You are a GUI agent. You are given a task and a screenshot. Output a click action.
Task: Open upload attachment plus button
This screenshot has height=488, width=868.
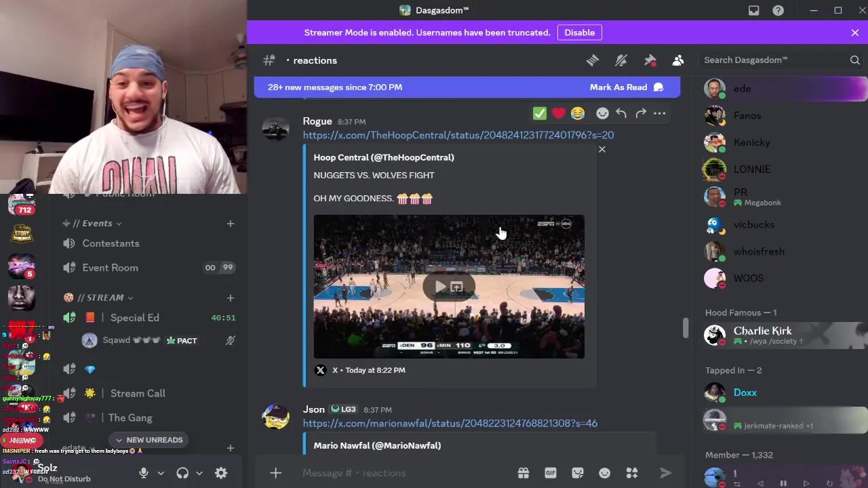click(275, 473)
